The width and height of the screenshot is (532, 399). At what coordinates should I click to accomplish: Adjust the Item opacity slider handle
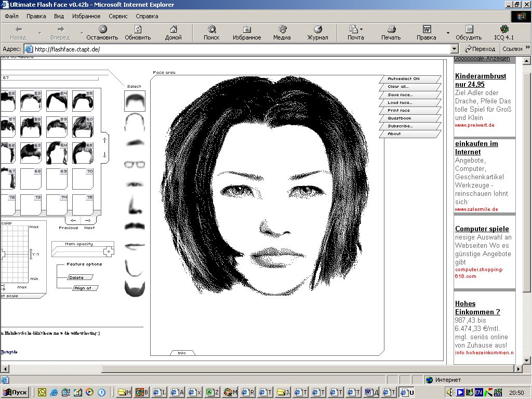pos(108,252)
